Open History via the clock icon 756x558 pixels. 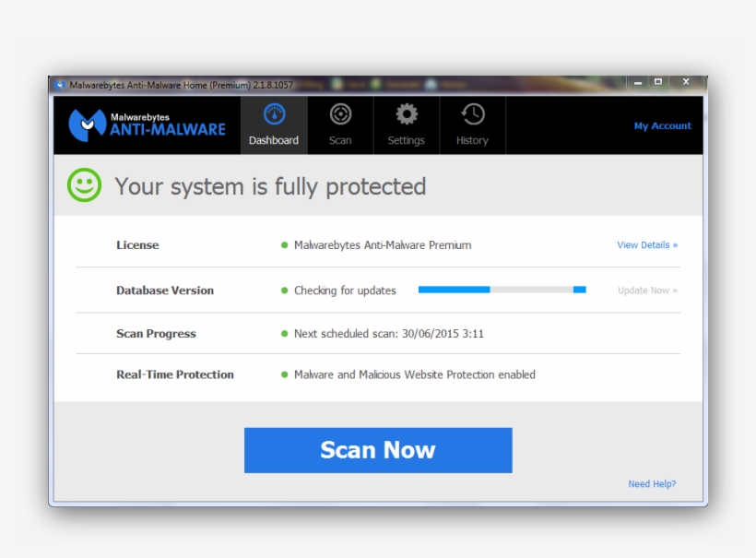click(x=472, y=113)
